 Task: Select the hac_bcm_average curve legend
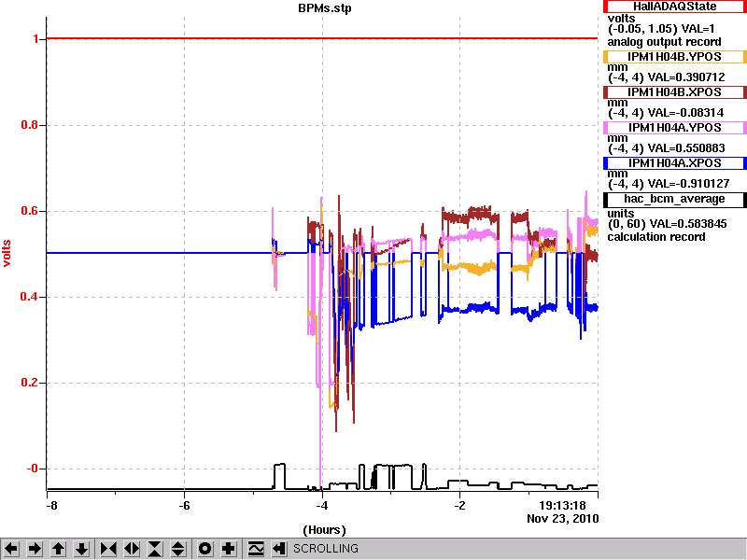tap(674, 199)
